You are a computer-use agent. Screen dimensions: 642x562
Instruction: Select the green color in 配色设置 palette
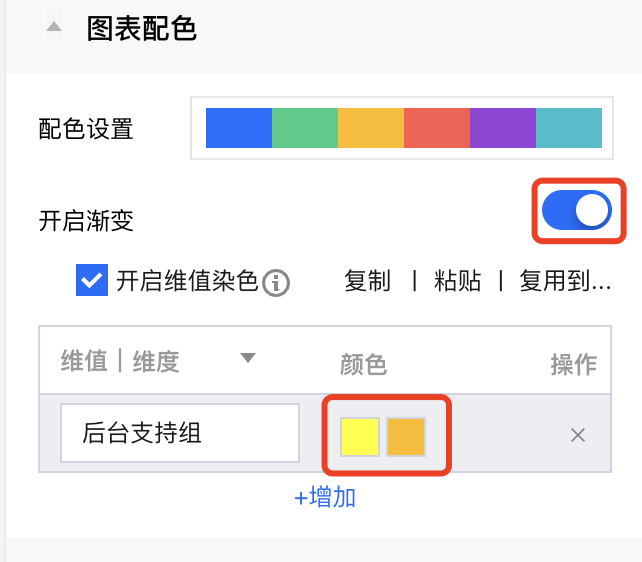[x=304, y=128]
